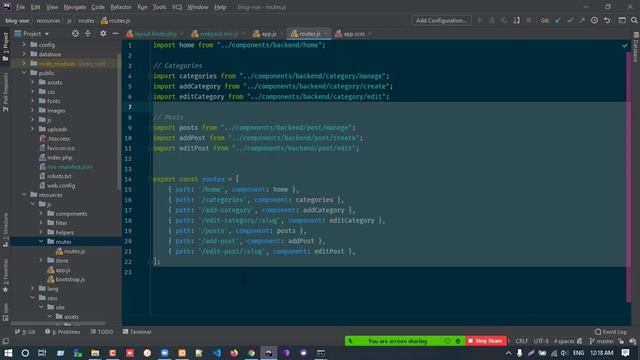Click UTF-8 encoding in status bar
Viewport: 640px width, 360px height.
pyautogui.click(x=541, y=341)
